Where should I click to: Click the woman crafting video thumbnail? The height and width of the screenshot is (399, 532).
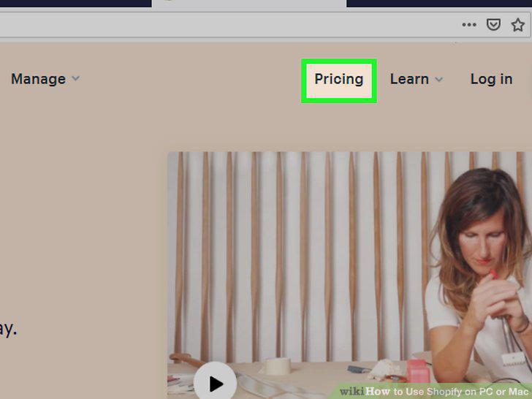[349, 275]
